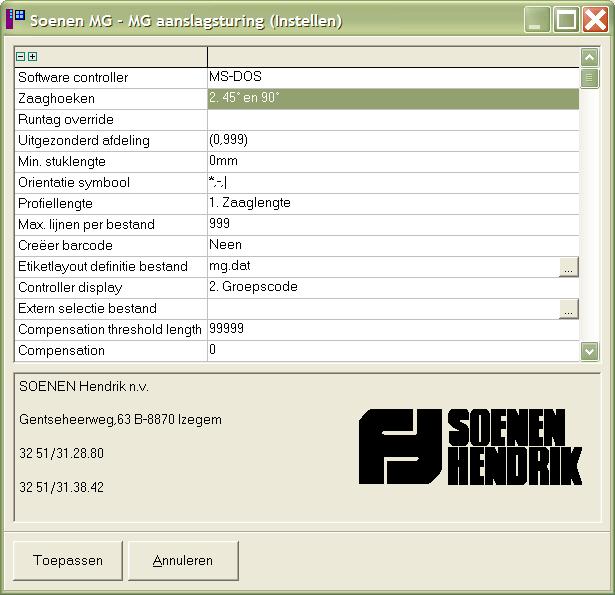Select 'Compensation threshold length' row label
The height and width of the screenshot is (595, 615).
[111, 329]
